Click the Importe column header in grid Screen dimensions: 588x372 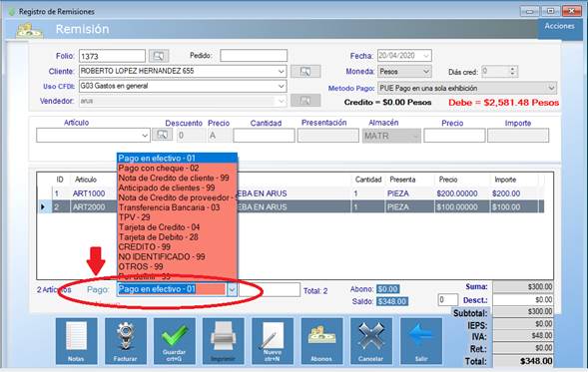tap(505, 180)
